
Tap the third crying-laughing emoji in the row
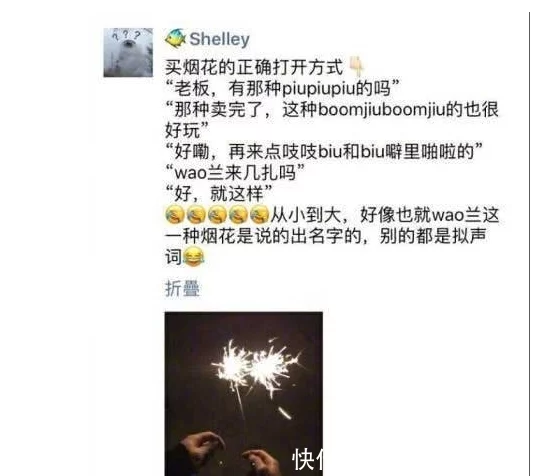tap(217, 216)
